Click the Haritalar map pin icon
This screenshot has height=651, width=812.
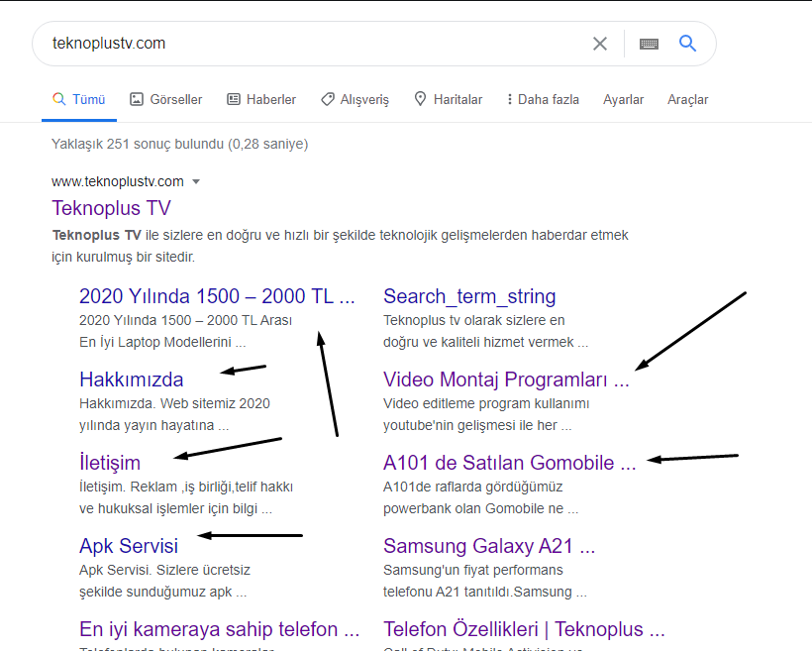click(420, 98)
